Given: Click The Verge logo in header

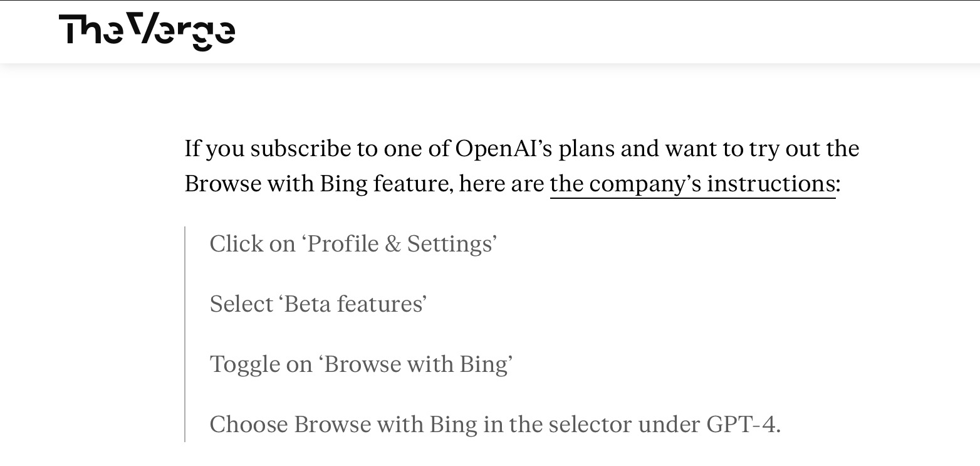Looking at the screenshot, I should (x=147, y=31).
